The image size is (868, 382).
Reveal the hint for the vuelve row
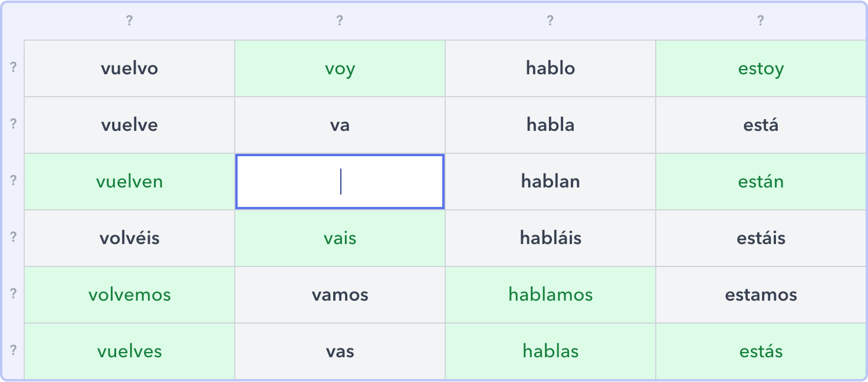[x=12, y=124]
